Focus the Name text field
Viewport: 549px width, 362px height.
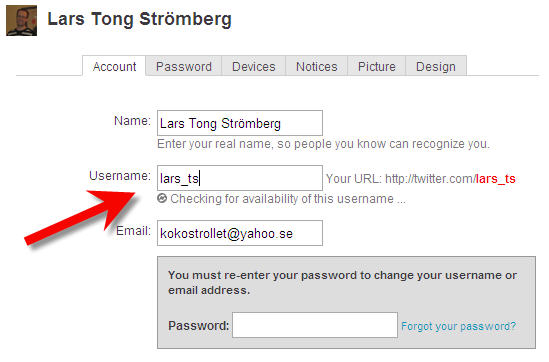tap(240, 123)
